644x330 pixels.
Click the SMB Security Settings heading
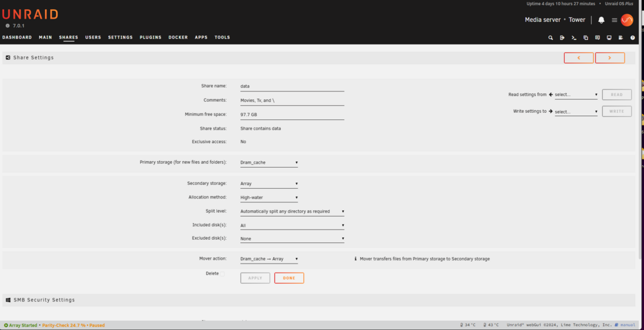click(x=44, y=300)
